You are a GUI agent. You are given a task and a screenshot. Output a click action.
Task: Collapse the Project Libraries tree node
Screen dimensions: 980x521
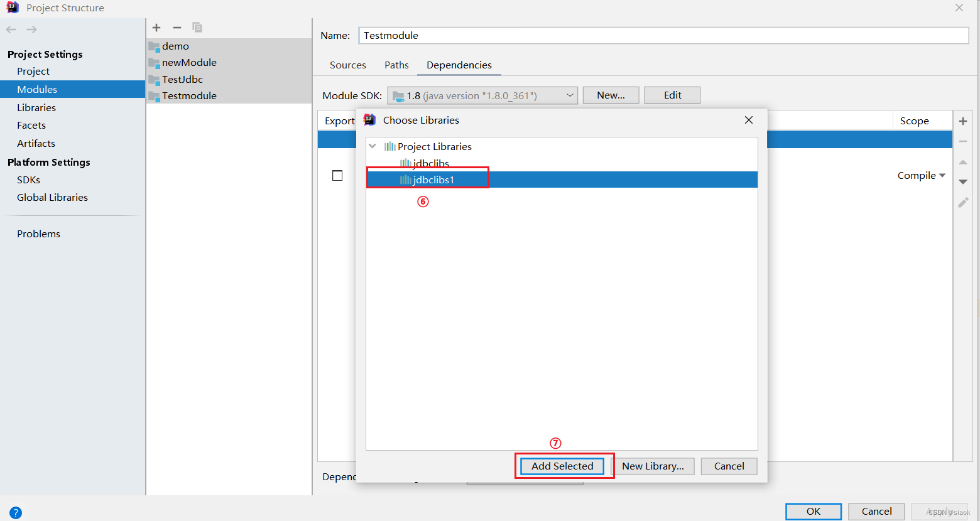[373, 146]
